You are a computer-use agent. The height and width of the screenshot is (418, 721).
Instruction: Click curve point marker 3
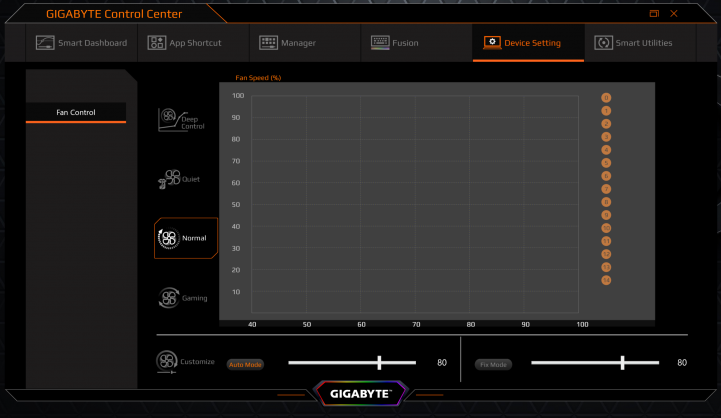[x=606, y=137]
